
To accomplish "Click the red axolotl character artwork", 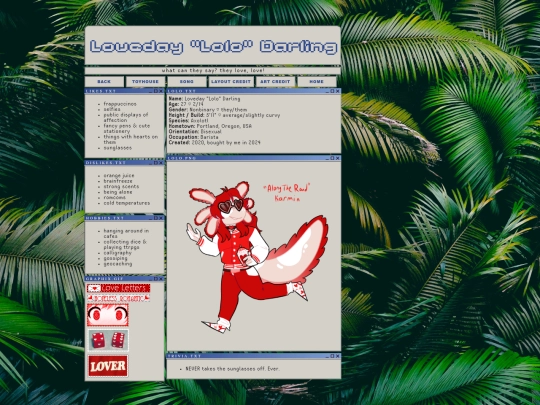I will (x=257, y=257).
